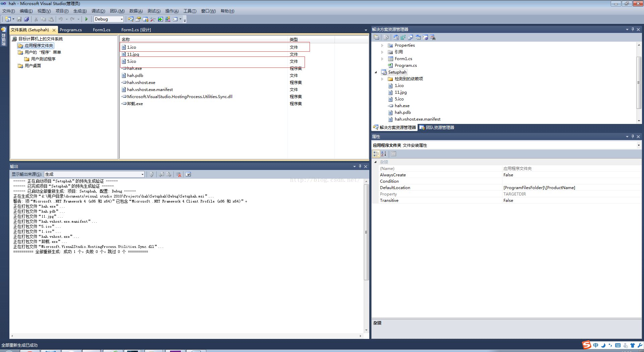Open Object Browser icon in main toolbar

tap(146, 19)
